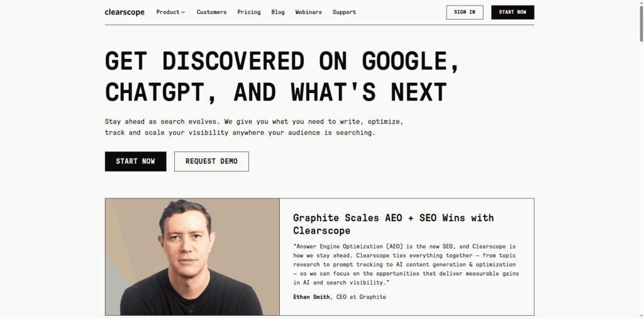This screenshot has width=644, height=319.
Task: Click the vertical scrollbar thumb
Action: pos(640,25)
